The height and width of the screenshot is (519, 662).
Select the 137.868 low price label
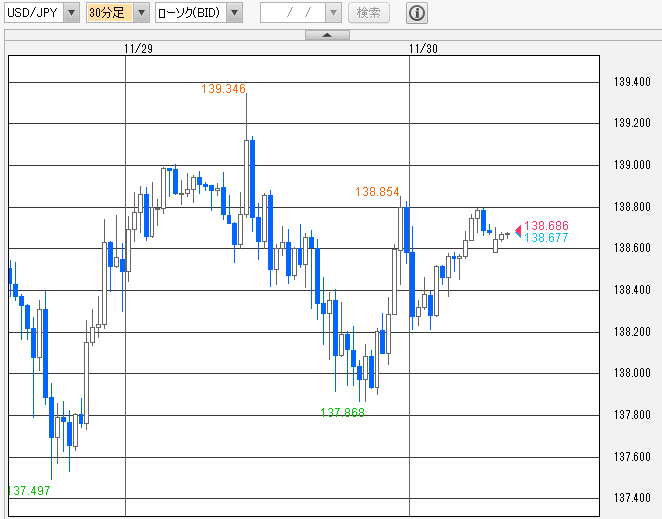point(342,412)
